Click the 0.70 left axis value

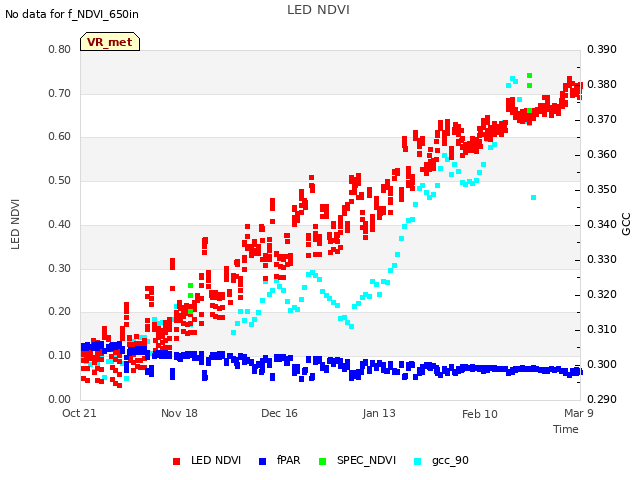(60, 93)
